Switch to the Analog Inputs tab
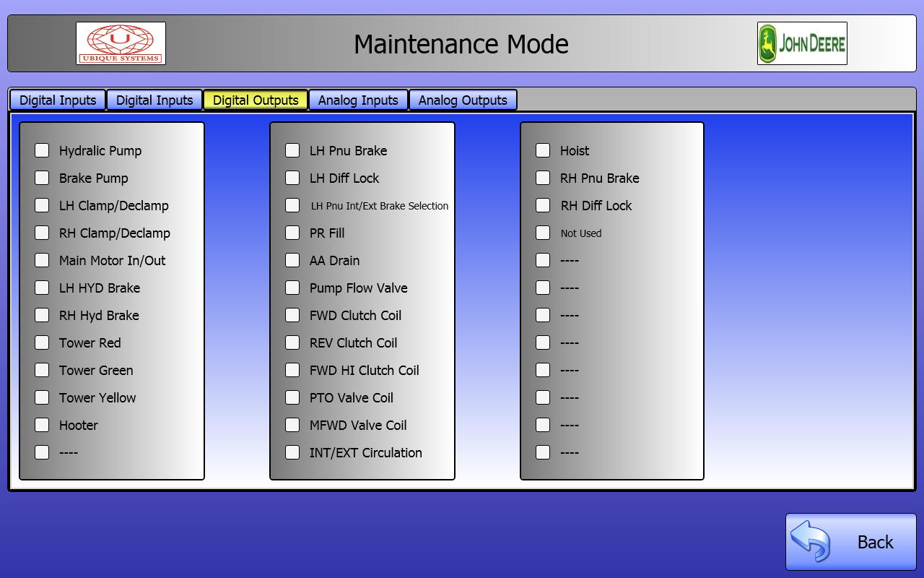Screen dimensions: 924x578 [x=358, y=100]
